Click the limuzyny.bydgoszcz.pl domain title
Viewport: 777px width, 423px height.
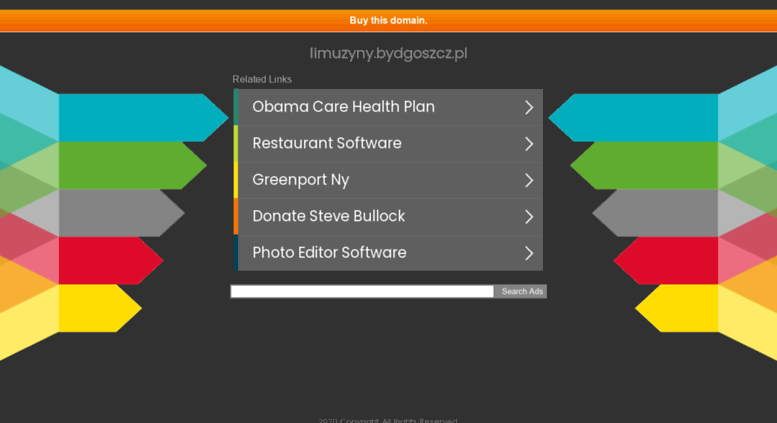(388, 53)
